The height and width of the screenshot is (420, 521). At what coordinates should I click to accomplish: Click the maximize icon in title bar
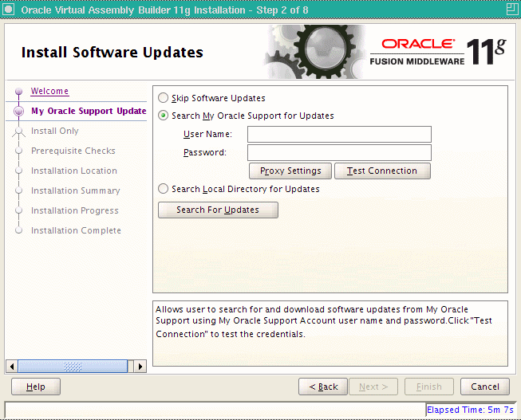coord(512,10)
